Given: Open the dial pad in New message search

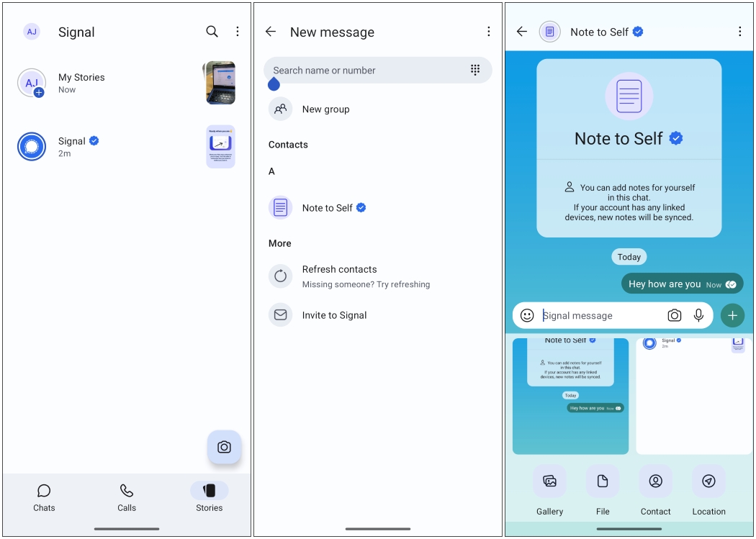Looking at the screenshot, I should (475, 70).
